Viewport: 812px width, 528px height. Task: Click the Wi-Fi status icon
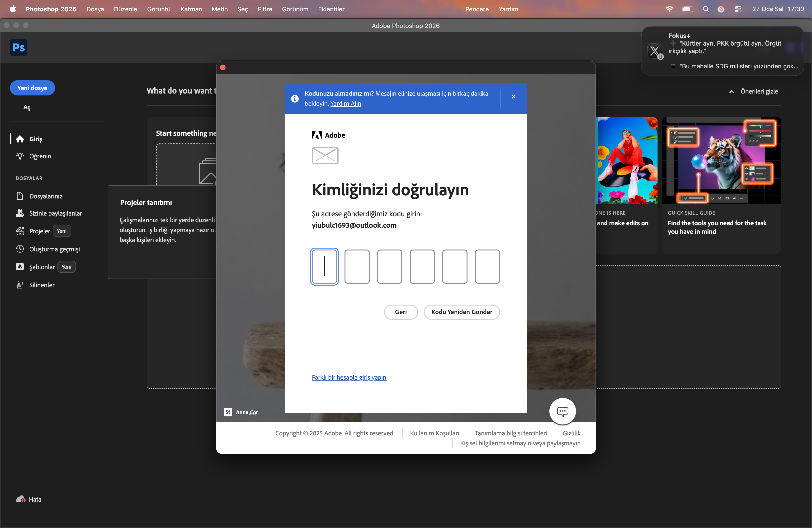point(669,9)
